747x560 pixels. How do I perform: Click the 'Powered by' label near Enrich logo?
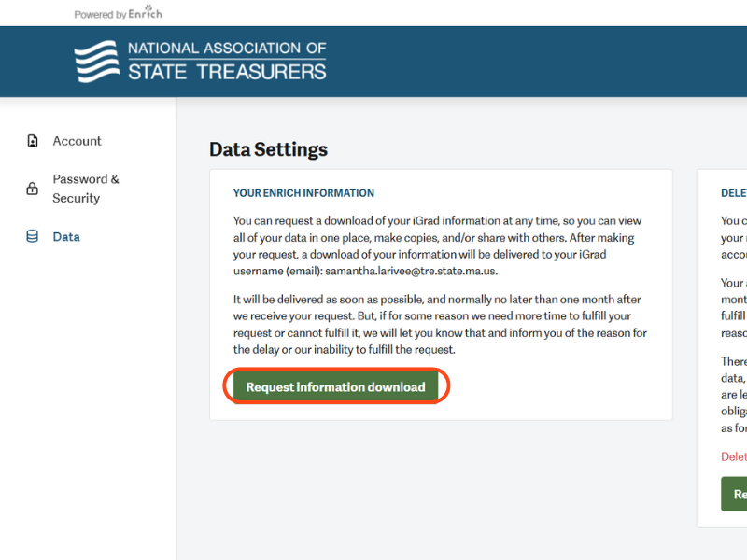point(101,13)
